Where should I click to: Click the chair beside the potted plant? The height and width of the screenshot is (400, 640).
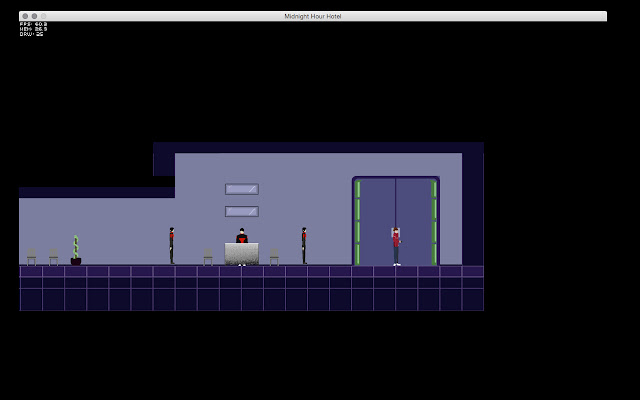53,257
